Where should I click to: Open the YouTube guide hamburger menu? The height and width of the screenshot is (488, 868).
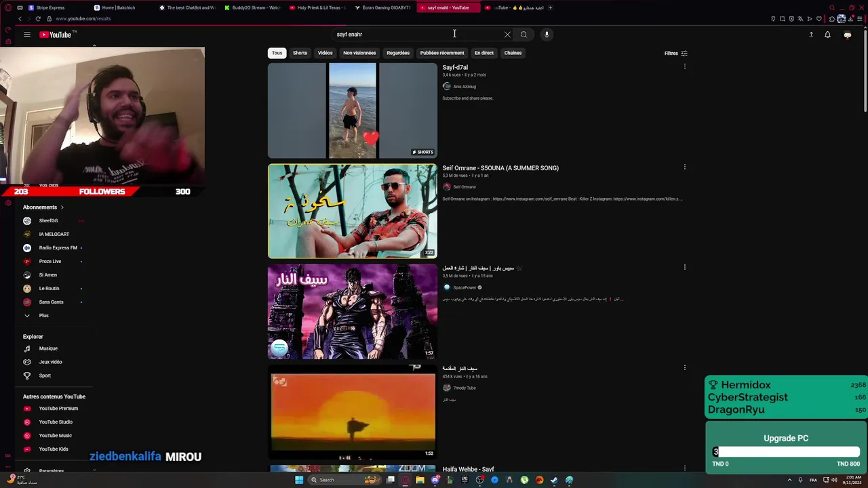coord(27,35)
